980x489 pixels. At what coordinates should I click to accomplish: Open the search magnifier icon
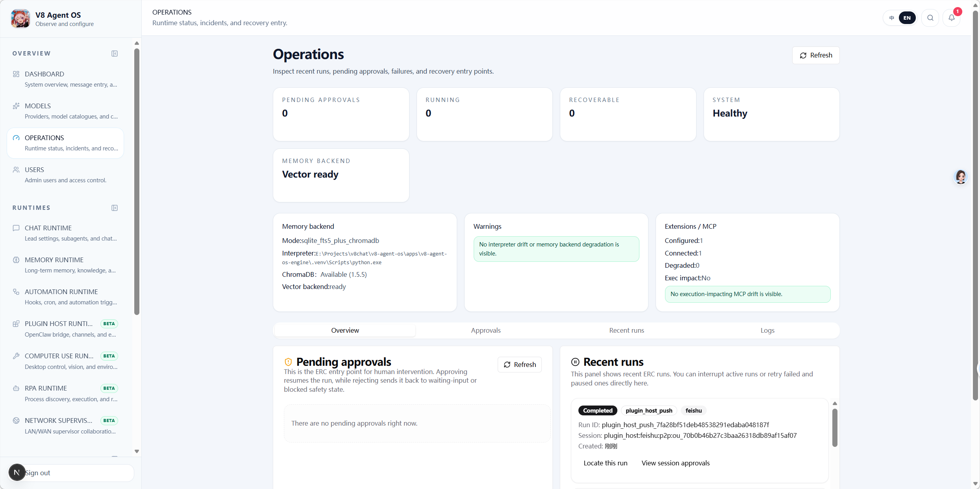click(x=930, y=18)
